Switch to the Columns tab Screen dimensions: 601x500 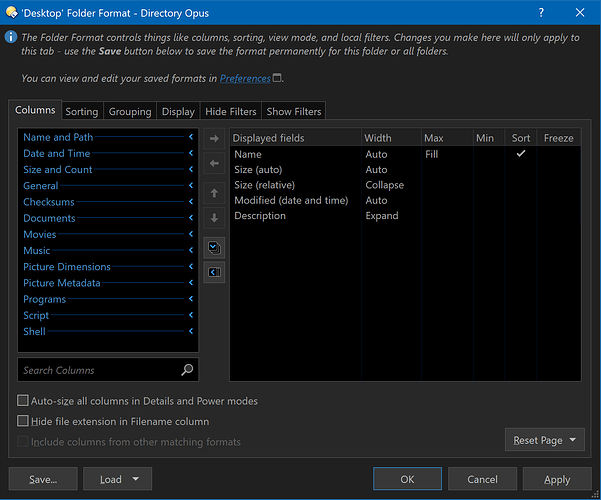(x=35, y=110)
